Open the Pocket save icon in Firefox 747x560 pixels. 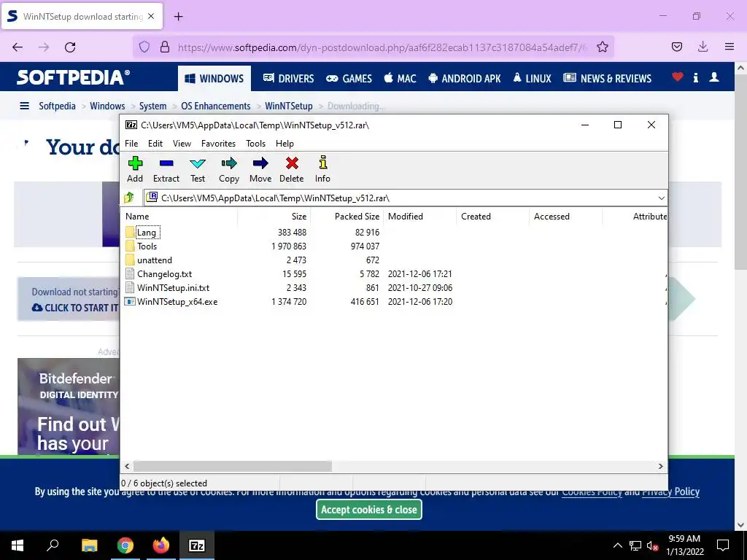(x=676, y=47)
